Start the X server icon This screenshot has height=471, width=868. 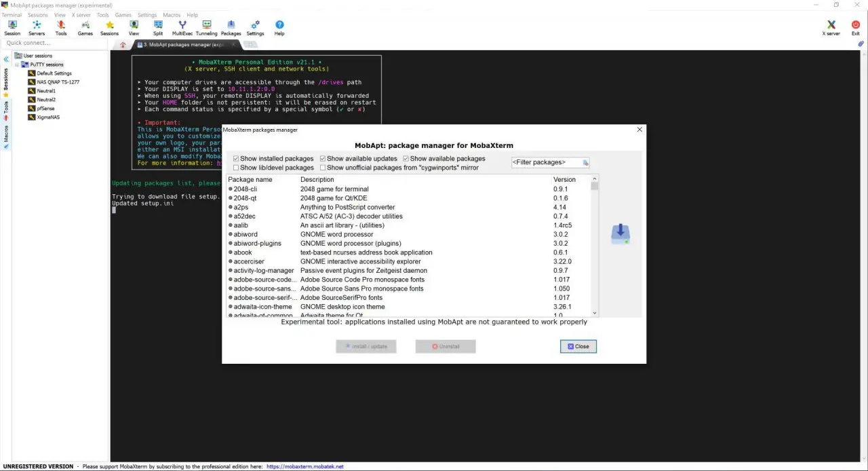[831, 27]
